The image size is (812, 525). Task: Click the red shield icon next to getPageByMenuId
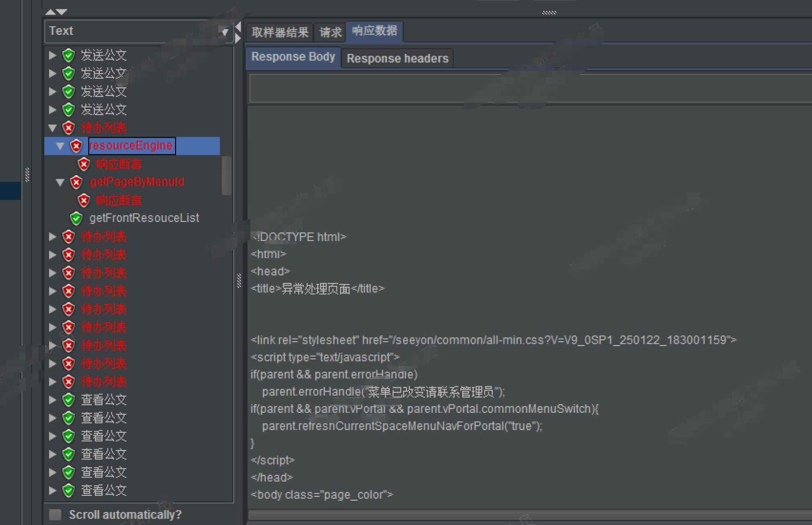tap(77, 182)
